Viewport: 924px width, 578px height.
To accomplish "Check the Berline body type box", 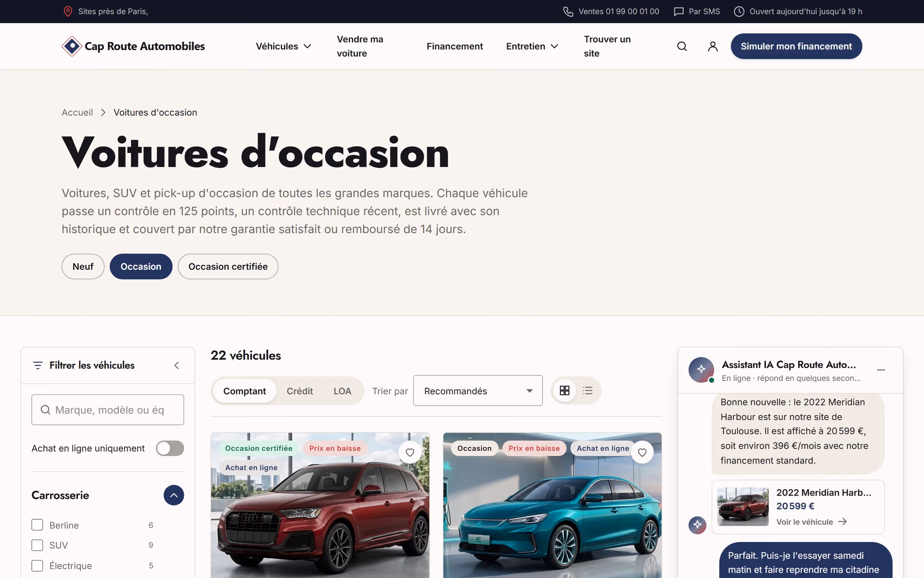I will (37, 525).
